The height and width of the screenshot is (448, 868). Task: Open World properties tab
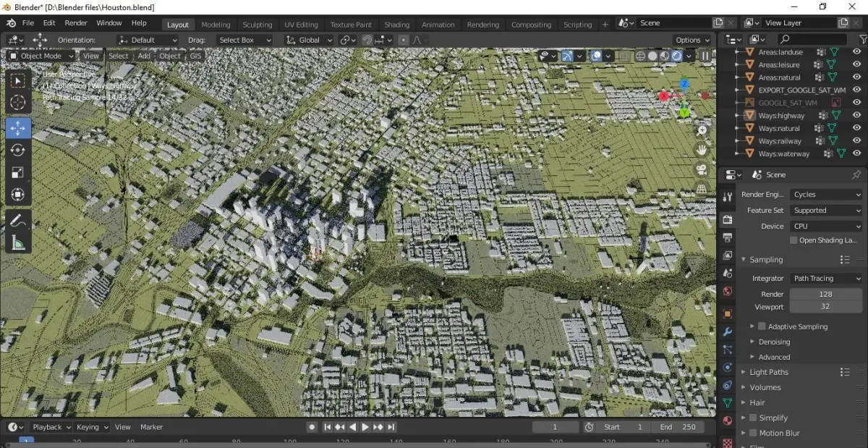(727, 292)
